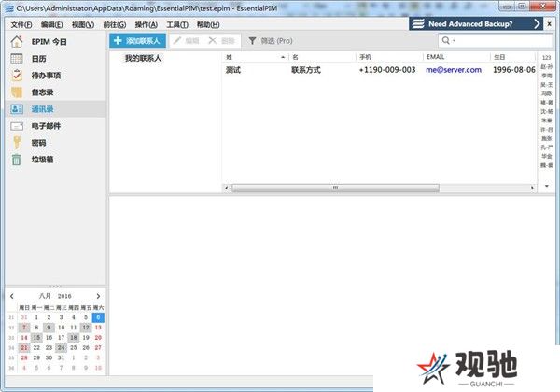Click the horizontal scrollbar right arrow
The image size is (560, 392).
[x=532, y=188]
